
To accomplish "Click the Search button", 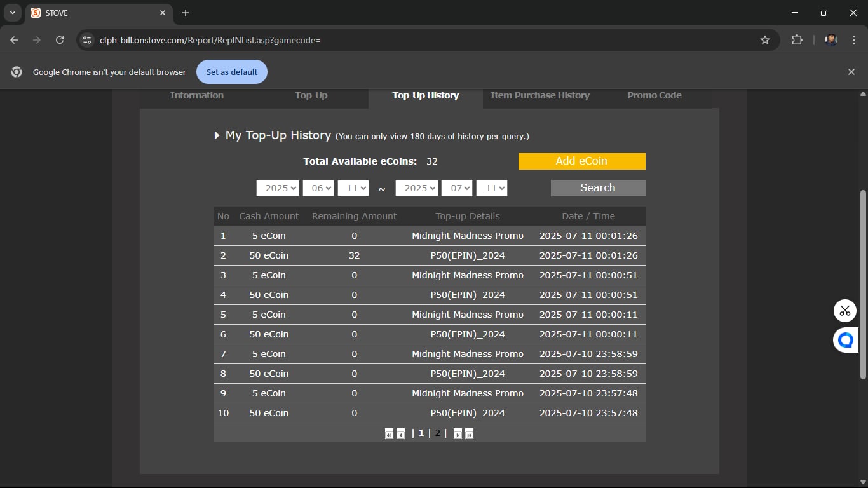I will point(597,188).
